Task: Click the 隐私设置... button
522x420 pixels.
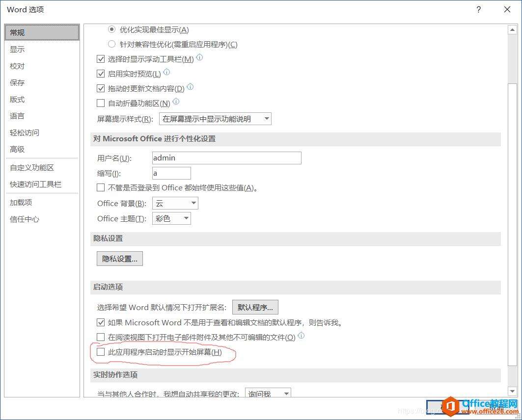Action: 120,259
